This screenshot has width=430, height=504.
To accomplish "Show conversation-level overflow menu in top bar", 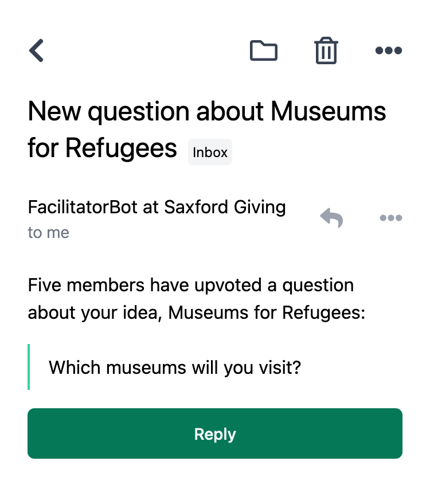I will 389,50.
